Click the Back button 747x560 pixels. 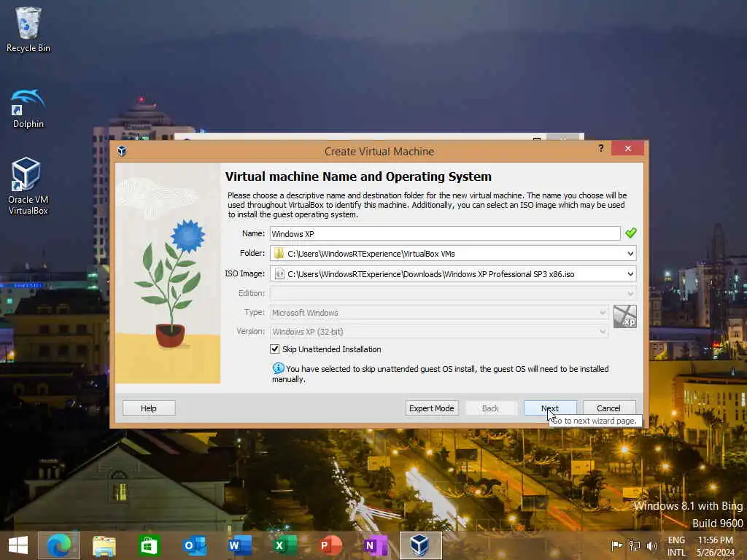pos(491,408)
